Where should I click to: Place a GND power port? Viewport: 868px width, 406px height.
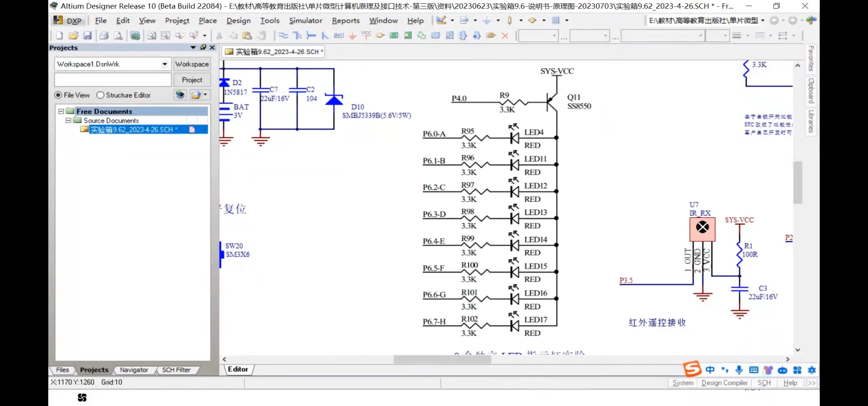coord(352,36)
